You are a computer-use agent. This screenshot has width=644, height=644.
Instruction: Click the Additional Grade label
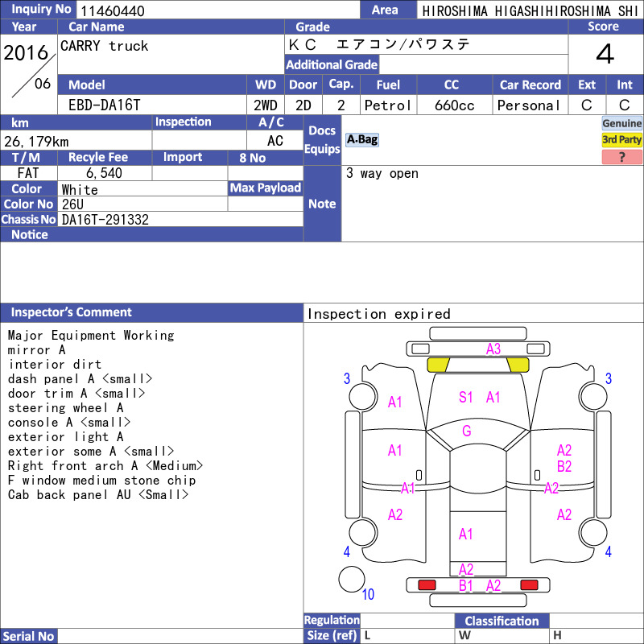pos(332,64)
